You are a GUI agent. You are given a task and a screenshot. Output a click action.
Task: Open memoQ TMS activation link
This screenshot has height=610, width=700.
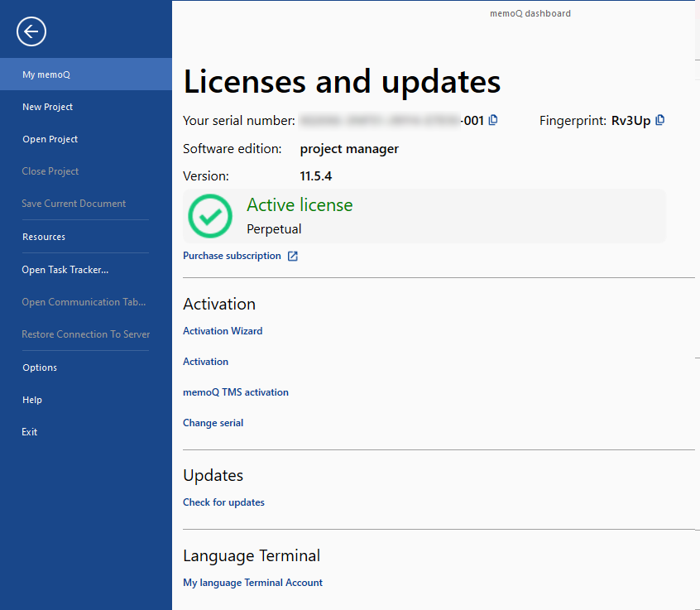236,392
